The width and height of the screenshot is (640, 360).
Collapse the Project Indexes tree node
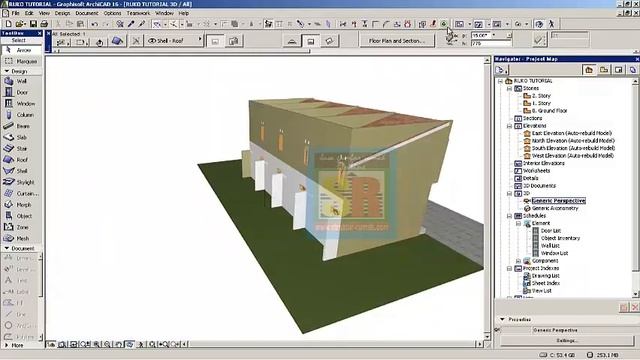pos(509,269)
